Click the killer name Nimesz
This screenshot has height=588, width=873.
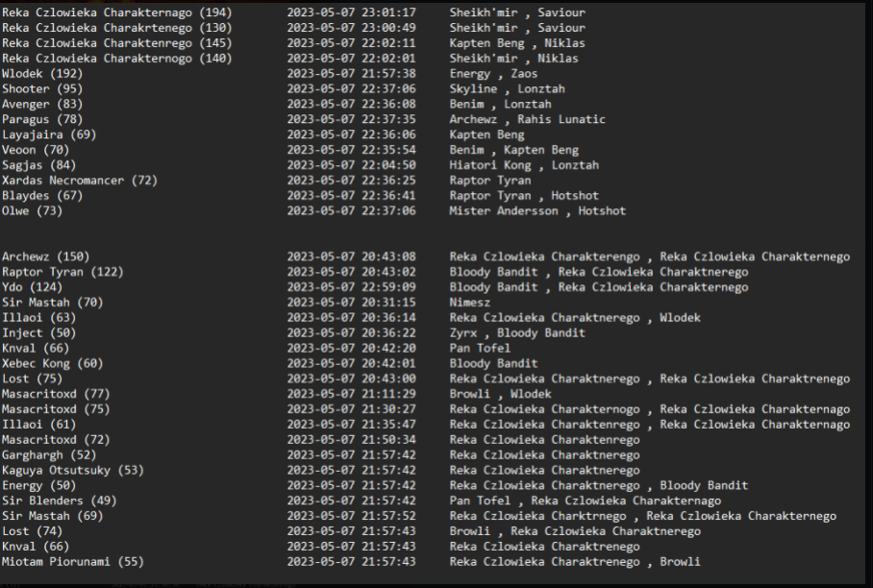(x=469, y=303)
